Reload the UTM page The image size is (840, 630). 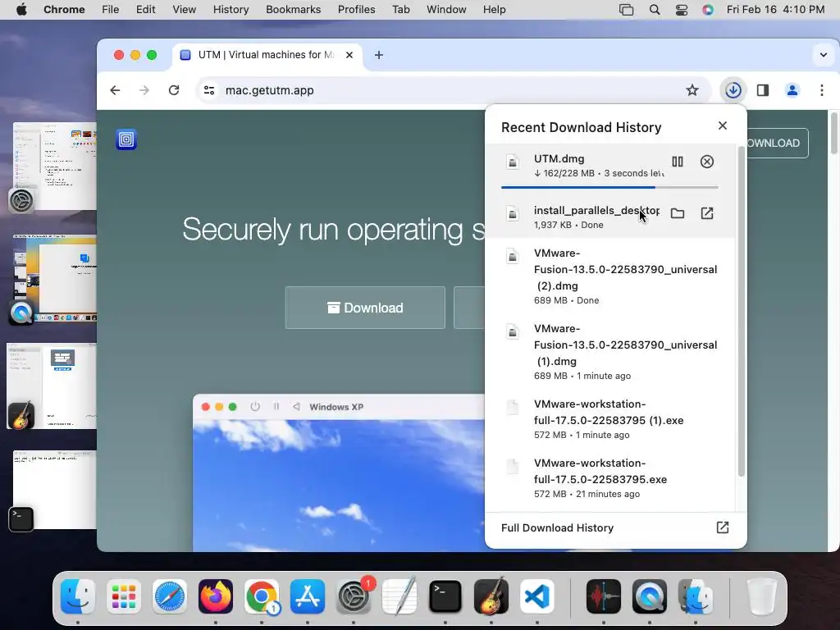(x=174, y=90)
